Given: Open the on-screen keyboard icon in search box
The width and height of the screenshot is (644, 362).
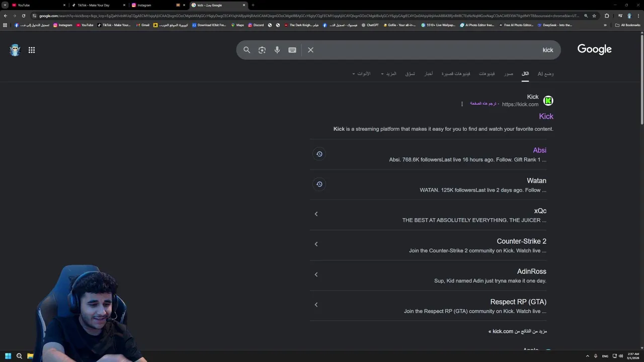Looking at the screenshot, I should 292,50.
